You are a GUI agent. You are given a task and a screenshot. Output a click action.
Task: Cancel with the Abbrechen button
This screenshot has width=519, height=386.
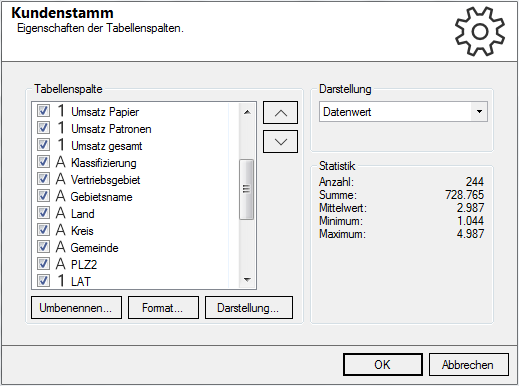[469, 365]
